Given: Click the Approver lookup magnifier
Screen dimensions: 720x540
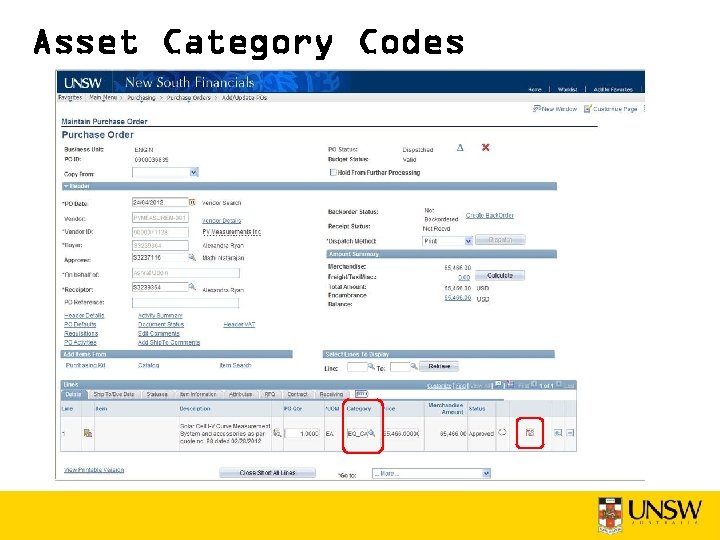Looking at the screenshot, I should [x=192, y=258].
